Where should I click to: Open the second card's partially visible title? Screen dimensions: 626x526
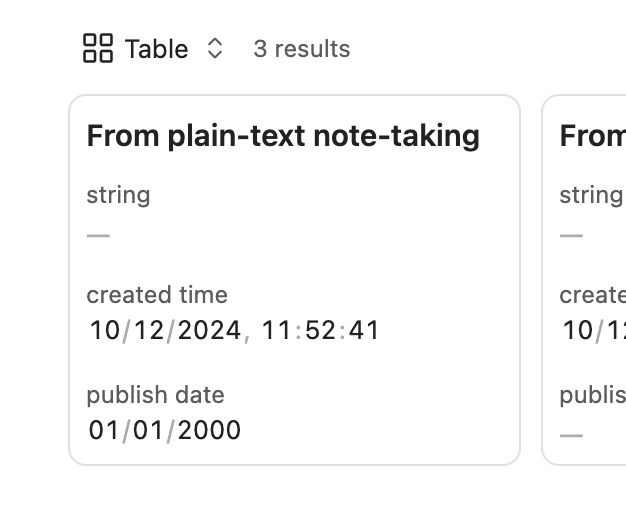pyautogui.click(x=592, y=136)
